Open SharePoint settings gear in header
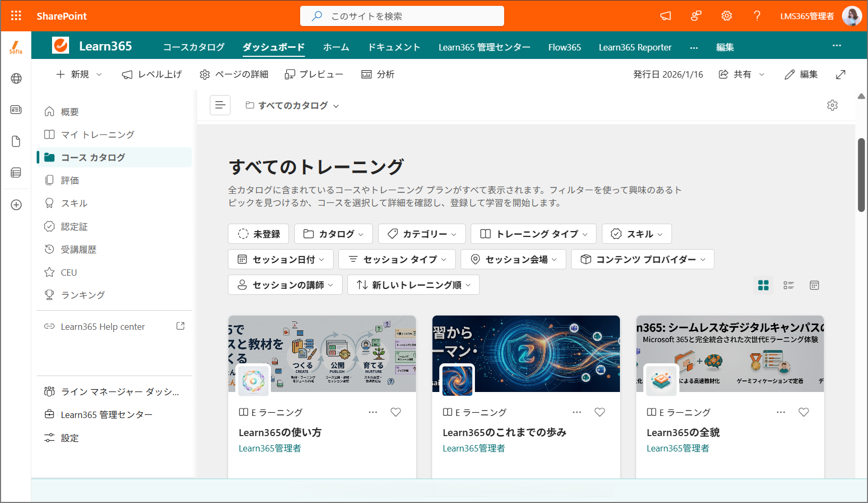This screenshot has height=503, width=868. tap(727, 16)
